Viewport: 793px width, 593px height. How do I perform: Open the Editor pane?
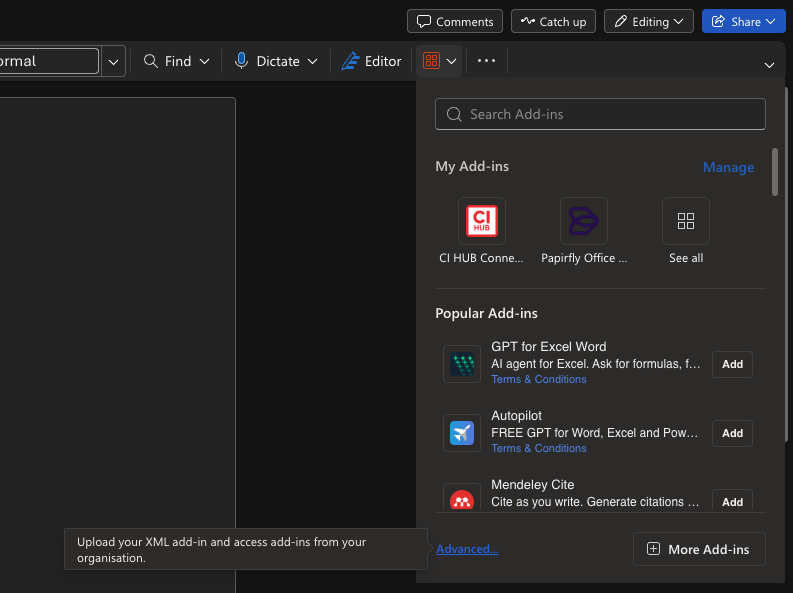click(371, 61)
